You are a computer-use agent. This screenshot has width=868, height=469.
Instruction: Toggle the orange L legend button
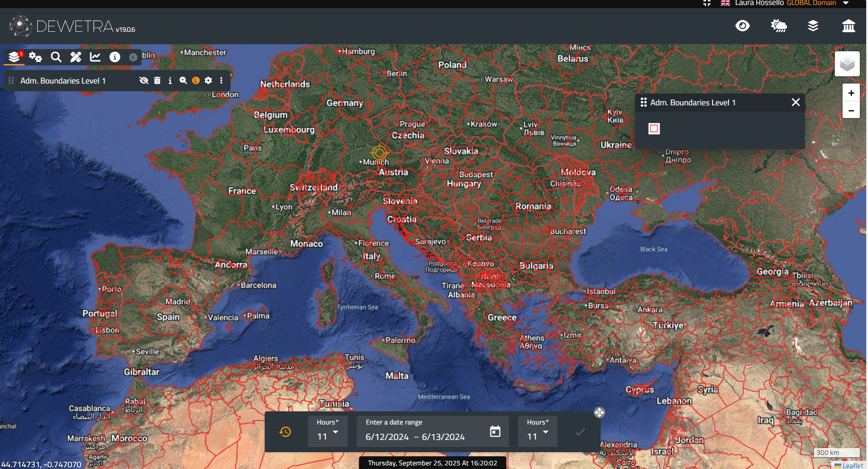tap(196, 80)
